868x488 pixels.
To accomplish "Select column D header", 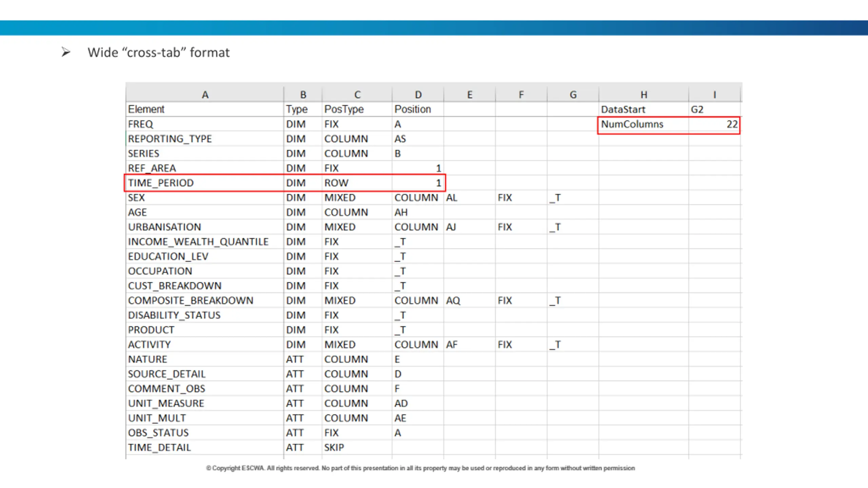I will [418, 95].
